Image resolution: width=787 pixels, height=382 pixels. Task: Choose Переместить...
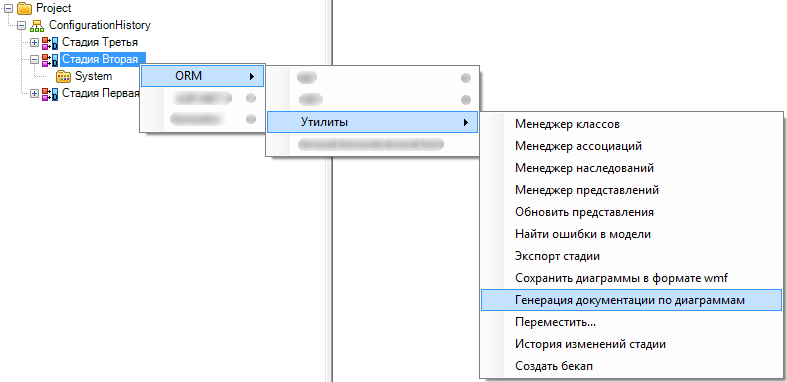coord(631,322)
